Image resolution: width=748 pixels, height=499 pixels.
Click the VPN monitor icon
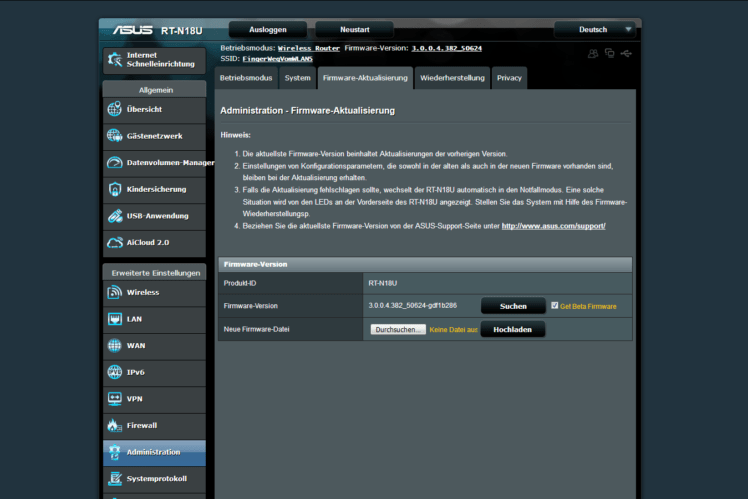coord(114,399)
